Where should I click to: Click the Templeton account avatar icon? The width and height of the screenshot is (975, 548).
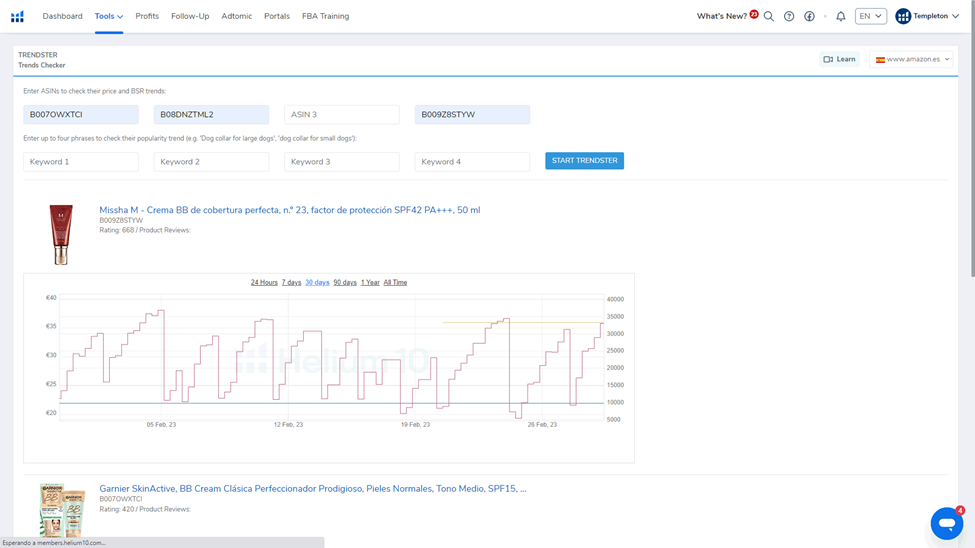pyautogui.click(x=903, y=16)
